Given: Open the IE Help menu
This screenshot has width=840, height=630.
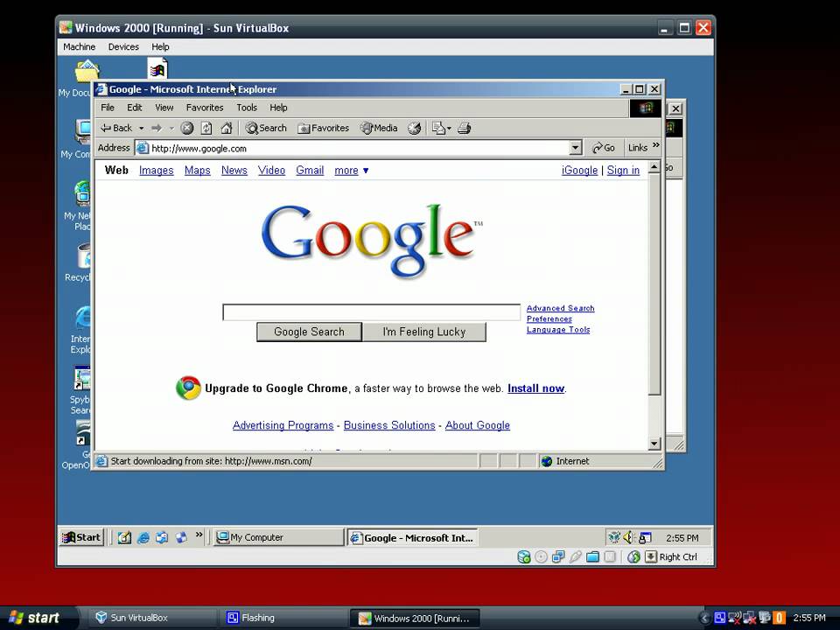Looking at the screenshot, I should tap(278, 108).
